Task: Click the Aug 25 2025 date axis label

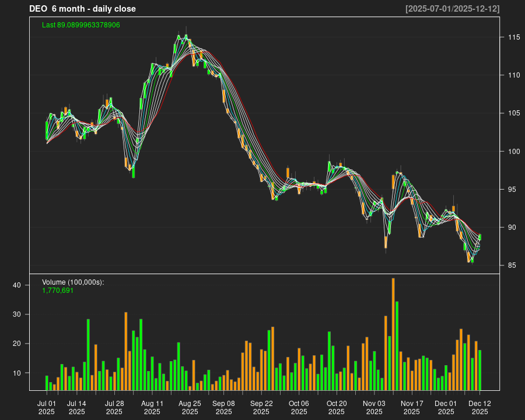Action: pos(190,407)
